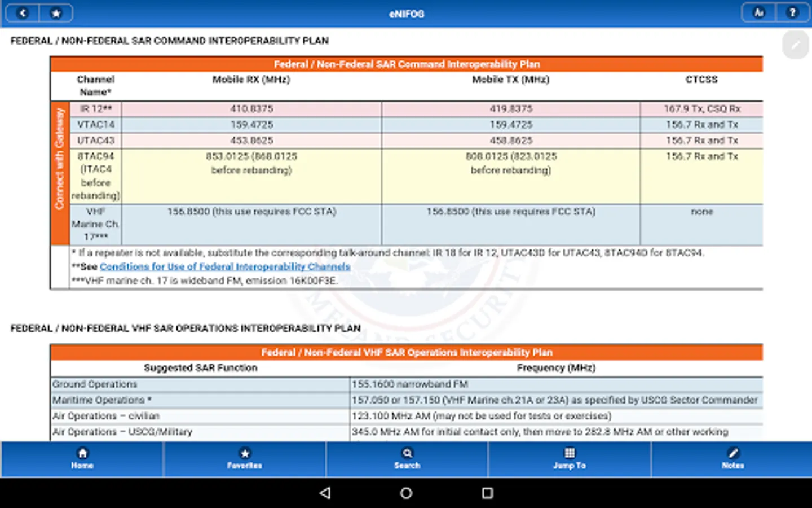Screen dimensions: 812x508
Task: Open the Jump To tab
Action: click(x=570, y=459)
